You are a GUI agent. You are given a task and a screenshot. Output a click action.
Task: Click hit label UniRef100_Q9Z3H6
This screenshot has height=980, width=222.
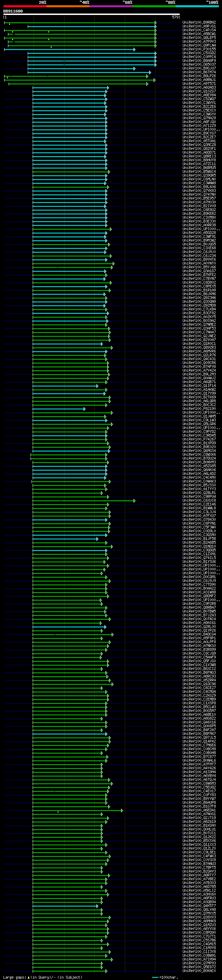[199, 298]
